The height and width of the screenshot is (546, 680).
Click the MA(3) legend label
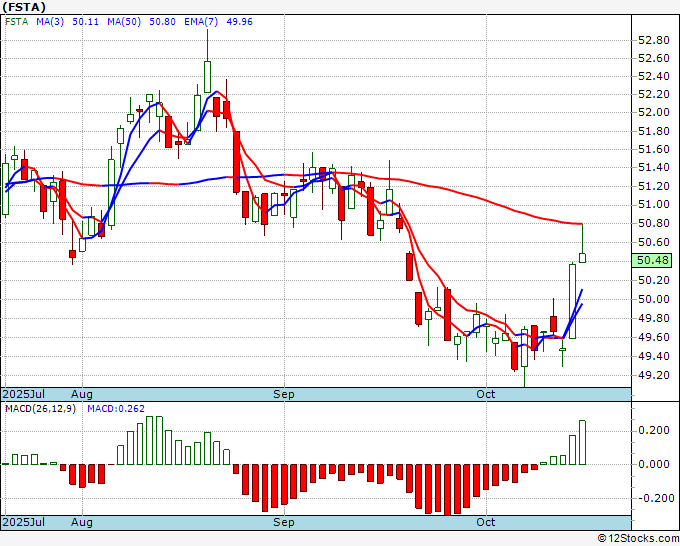click(50, 22)
